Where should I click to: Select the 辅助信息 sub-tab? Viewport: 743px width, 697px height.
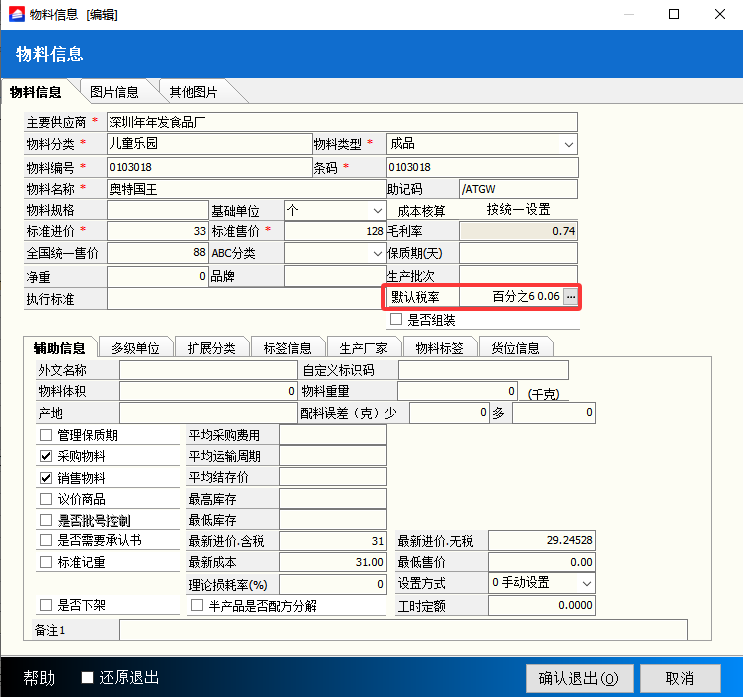point(60,348)
